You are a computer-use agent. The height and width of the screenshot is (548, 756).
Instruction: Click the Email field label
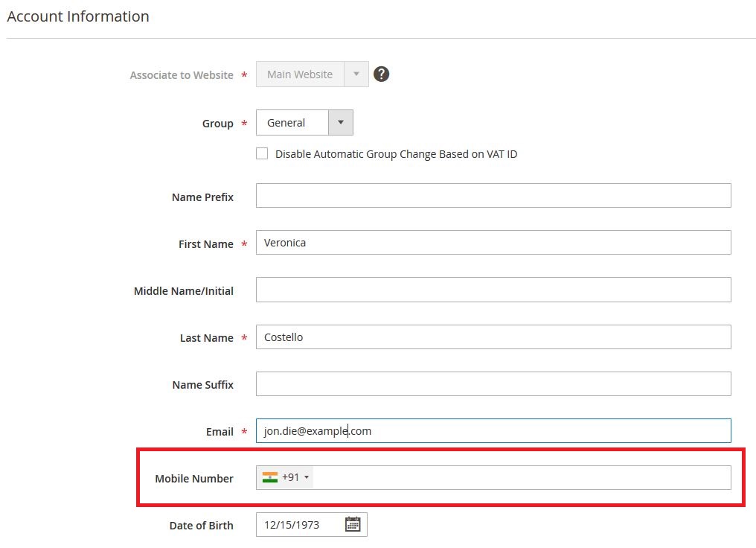pos(220,432)
